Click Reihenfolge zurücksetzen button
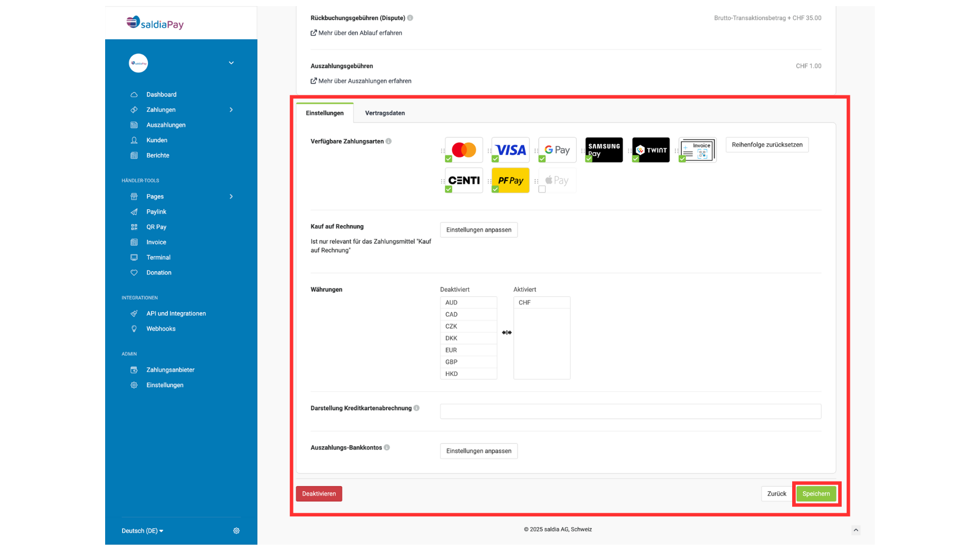Viewport: 980px width, 551px height. tap(767, 145)
